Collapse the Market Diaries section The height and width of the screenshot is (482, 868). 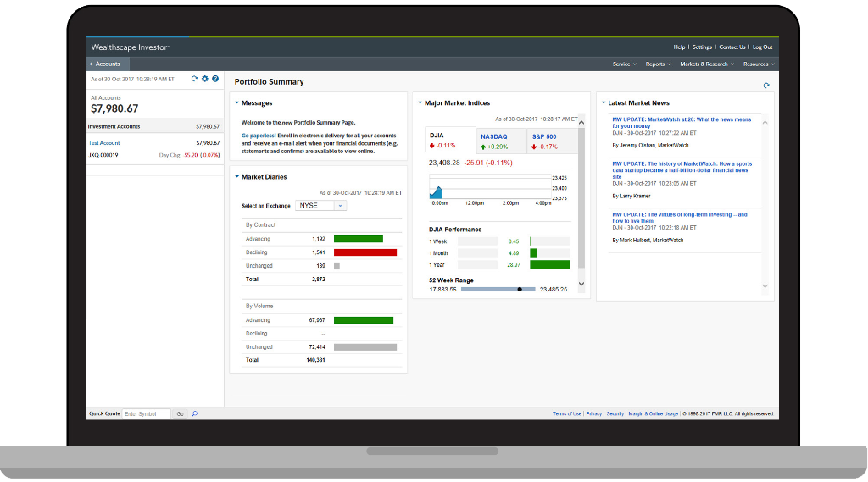237,177
